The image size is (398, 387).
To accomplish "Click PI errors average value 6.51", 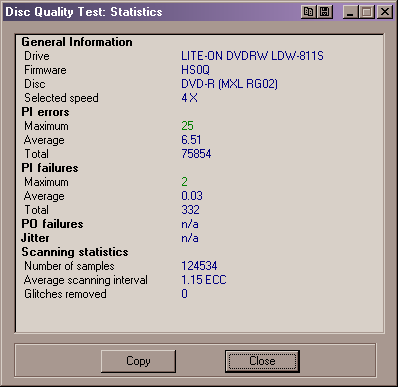I will pyautogui.click(x=191, y=140).
